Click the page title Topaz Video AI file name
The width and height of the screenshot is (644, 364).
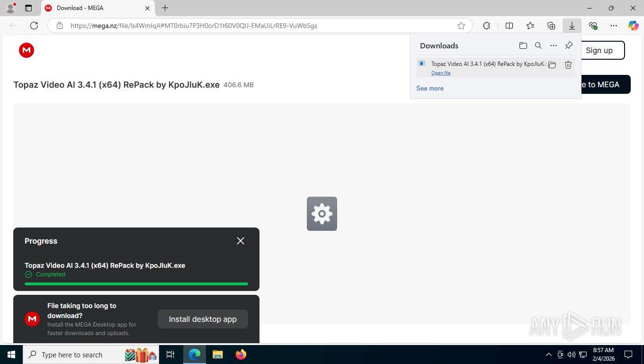[x=116, y=85]
